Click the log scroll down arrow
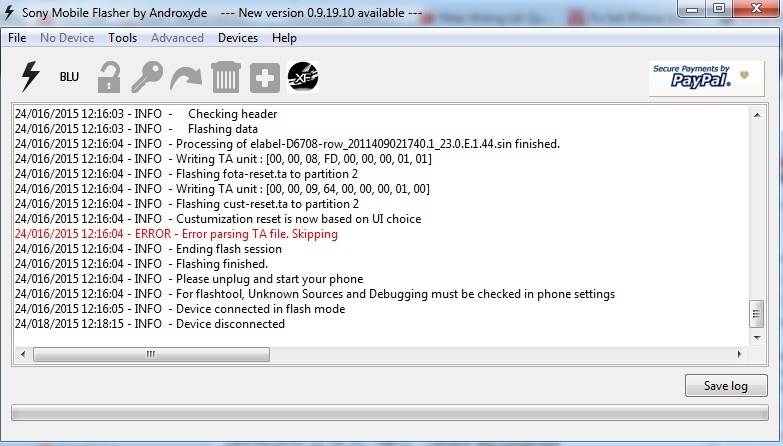 pos(757,338)
